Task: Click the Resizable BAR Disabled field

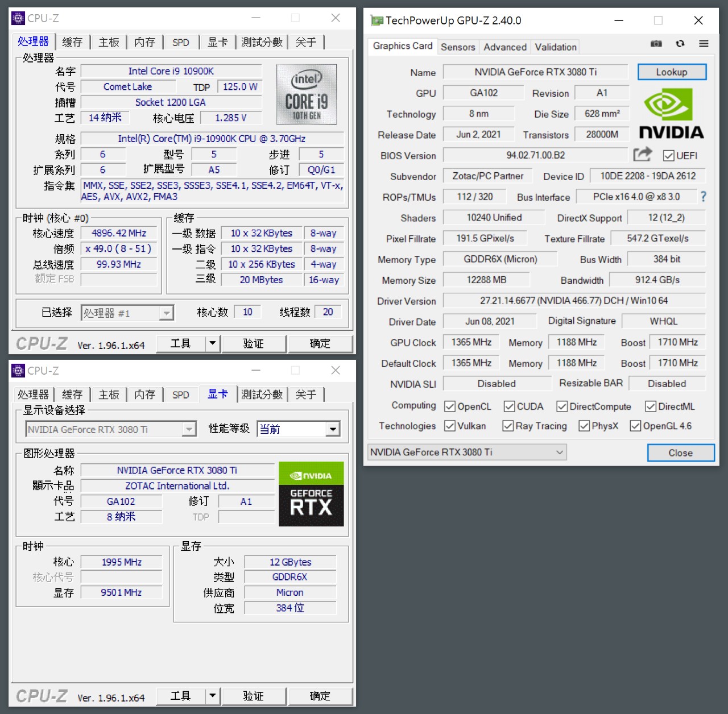Action: (x=667, y=383)
